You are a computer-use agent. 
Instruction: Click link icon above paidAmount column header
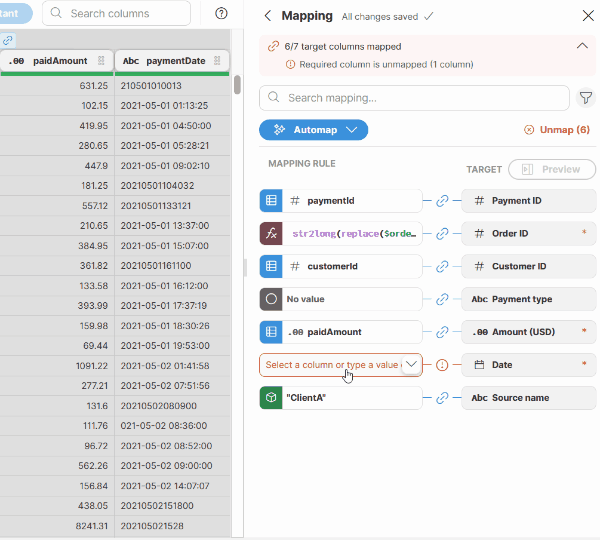click(8, 40)
